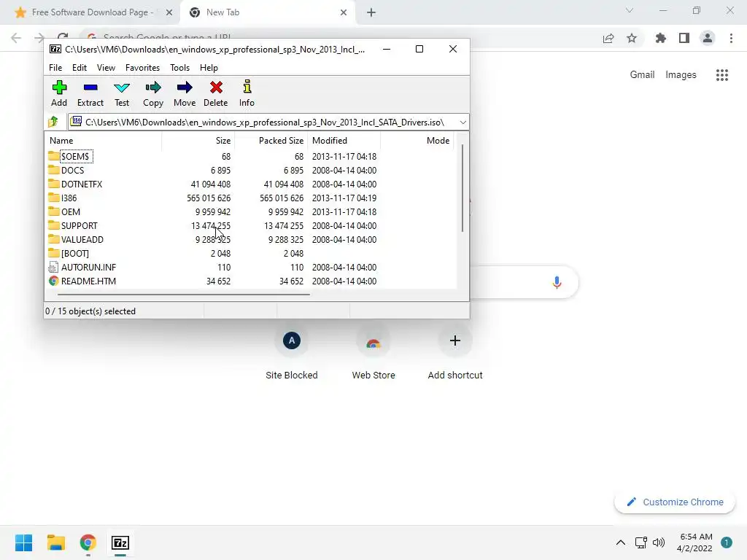Bookmark this tab with the star icon
This screenshot has height=560, width=747.
632,38
